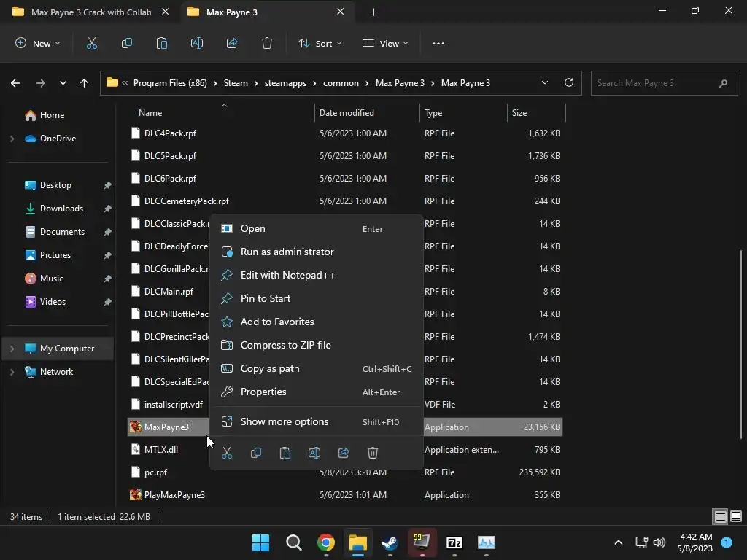747x560 pixels.
Task: Open 7-Zip from the taskbar
Action: [x=454, y=542]
